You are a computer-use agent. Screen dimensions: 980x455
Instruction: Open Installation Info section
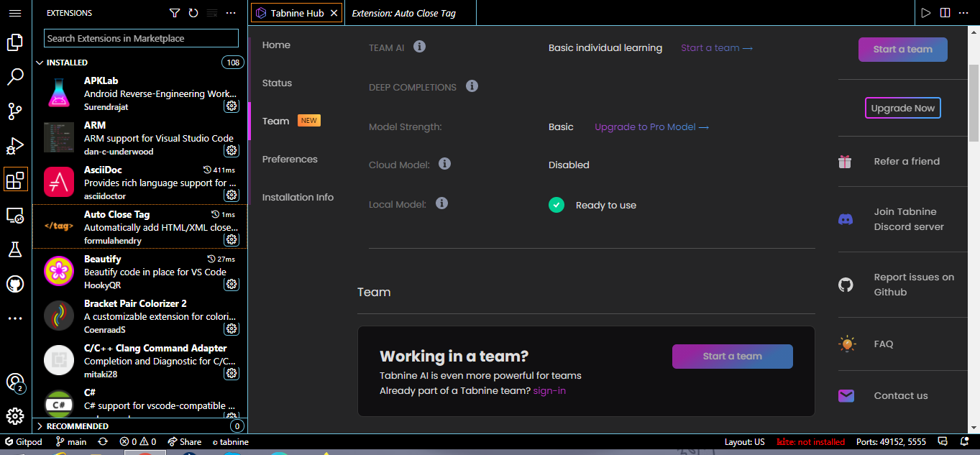298,197
